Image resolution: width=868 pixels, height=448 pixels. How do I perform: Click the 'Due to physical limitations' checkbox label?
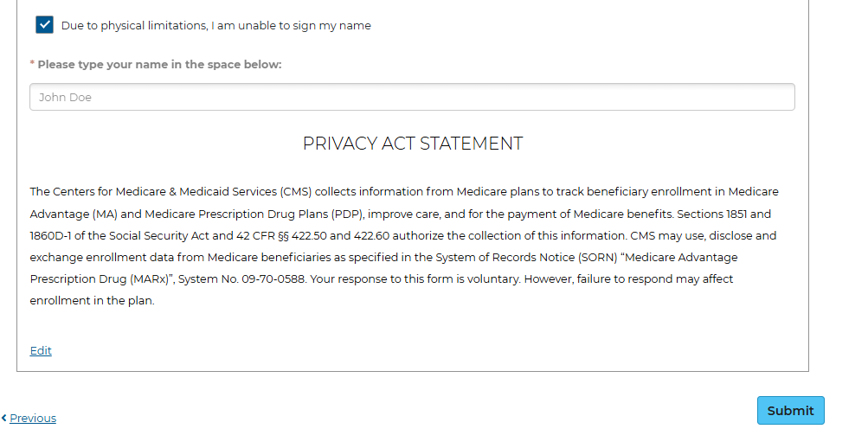point(215,25)
